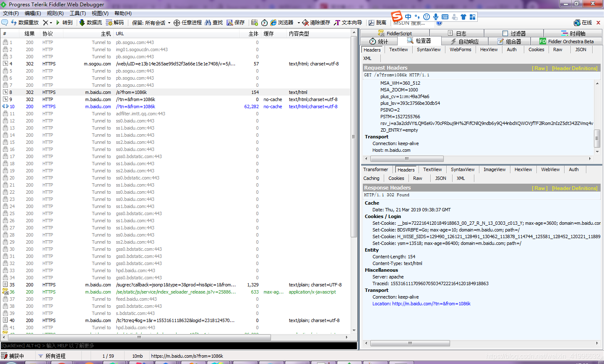Open the 规则(R) menu
This screenshot has width=604, height=364.
pyautogui.click(x=55, y=13)
